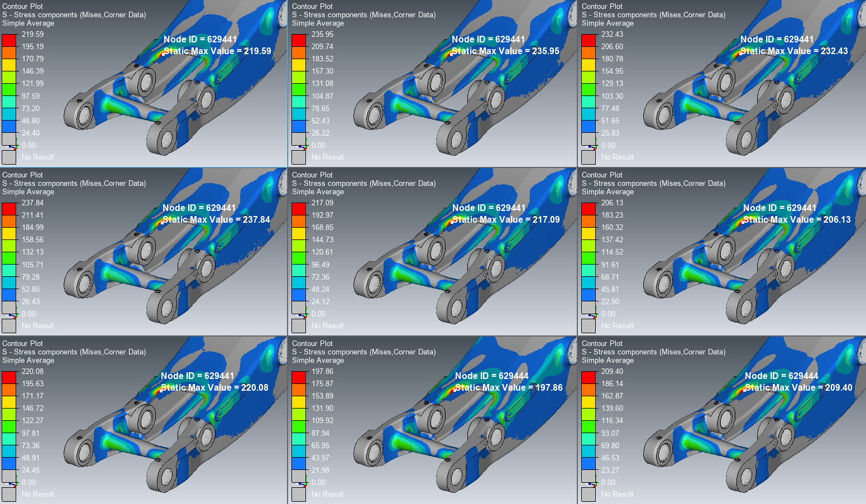Click Simple Average text in the 217.09 panel
This screenshot has height=504, width=866.
pos(318,191)
